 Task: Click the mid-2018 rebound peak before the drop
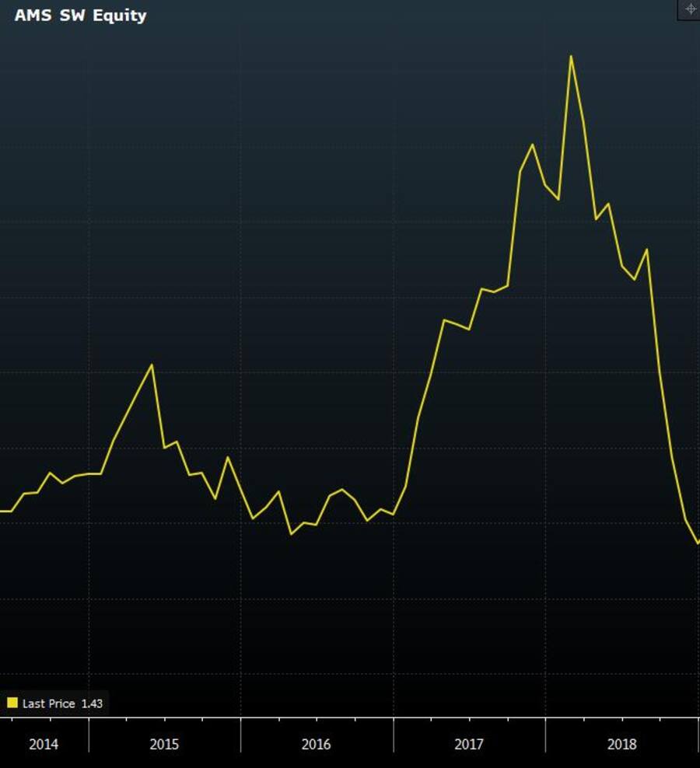(x=646, y=250)
